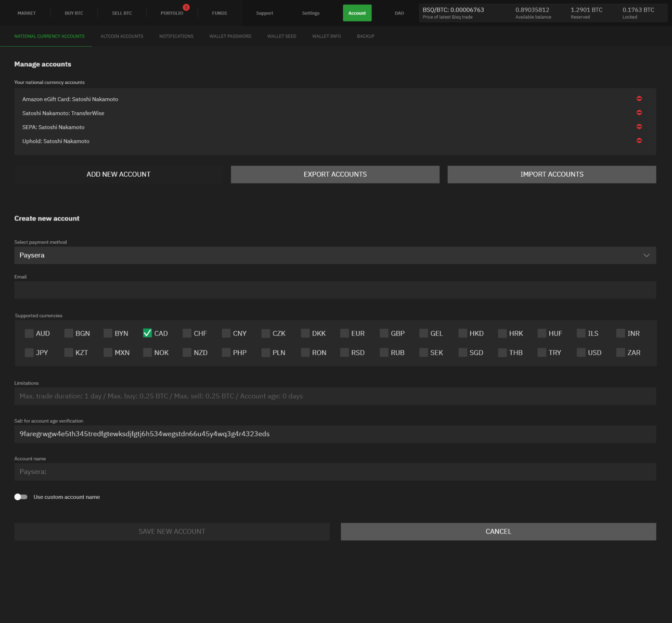Select the salt for account age field
672x623 pixels.
335,434
